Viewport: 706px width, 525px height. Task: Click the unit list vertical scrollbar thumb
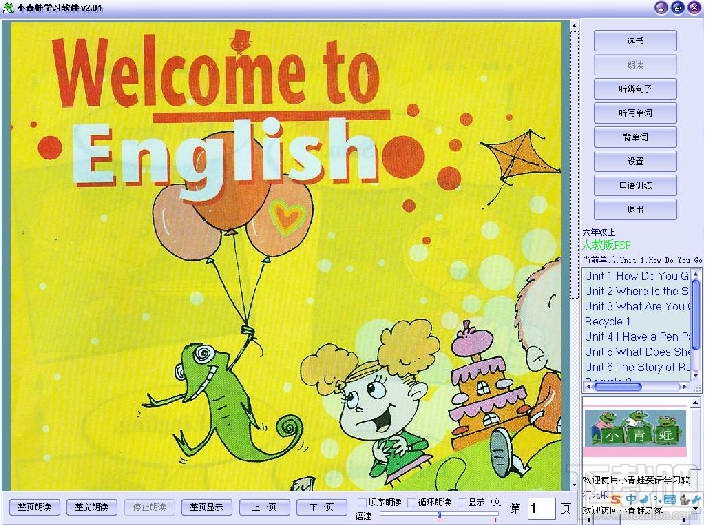696,314
